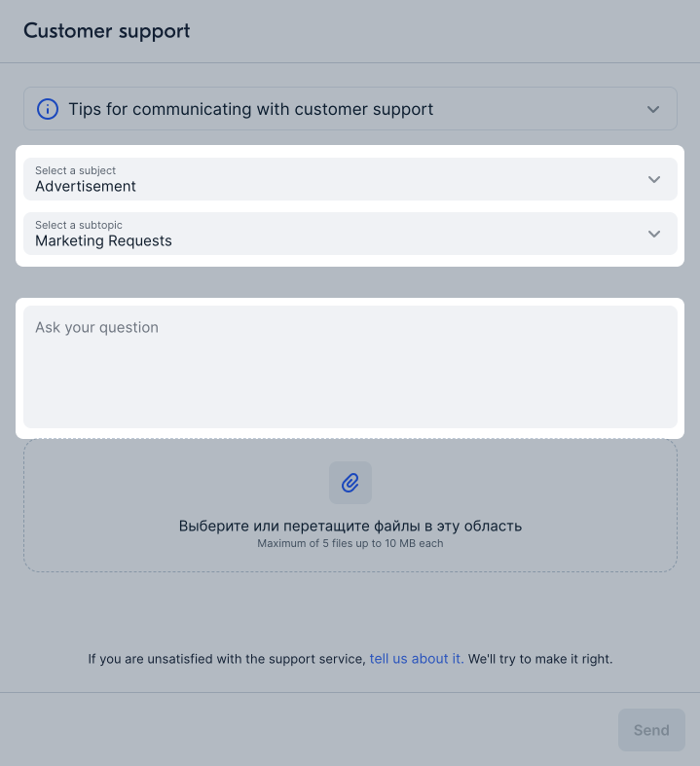Screen dimensions: 700x766
Task: Click the "Advertisement" subject value
Action: click(86, 186)
